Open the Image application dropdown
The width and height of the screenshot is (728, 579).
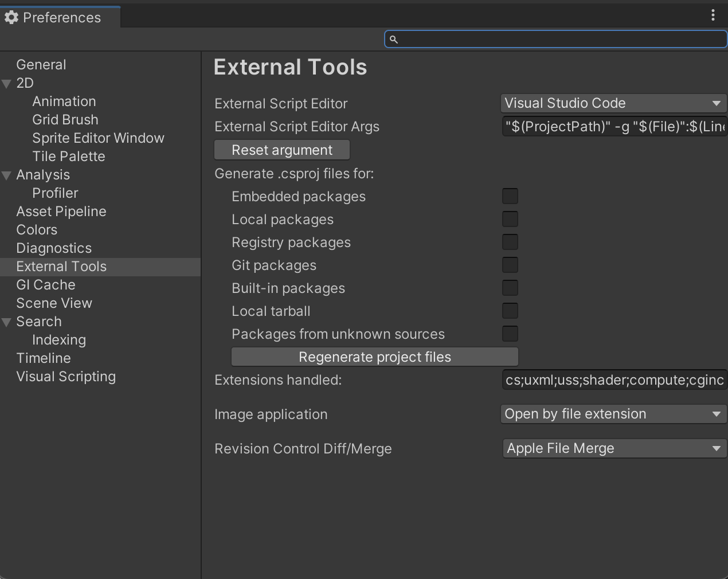click(613, 414)
